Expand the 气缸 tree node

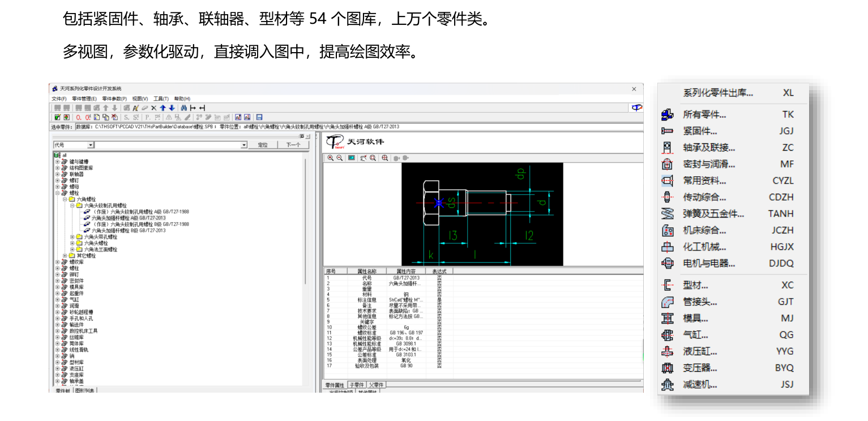coord(57,299)
